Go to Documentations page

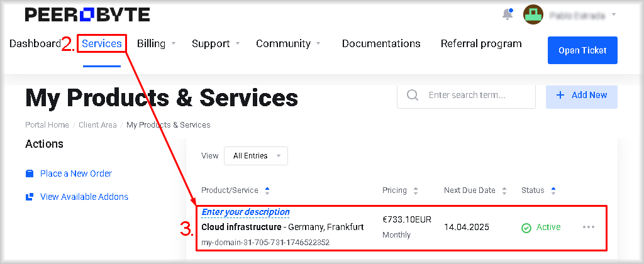(x=381, y=43)
